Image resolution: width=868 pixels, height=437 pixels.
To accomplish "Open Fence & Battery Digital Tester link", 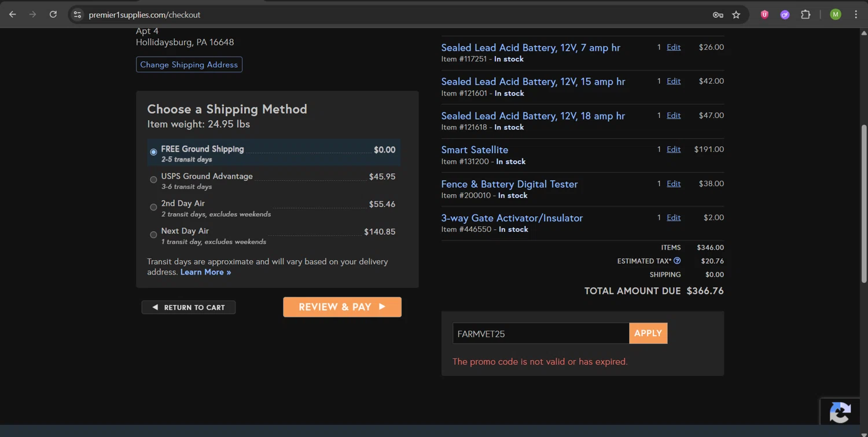I will [509, 184].
